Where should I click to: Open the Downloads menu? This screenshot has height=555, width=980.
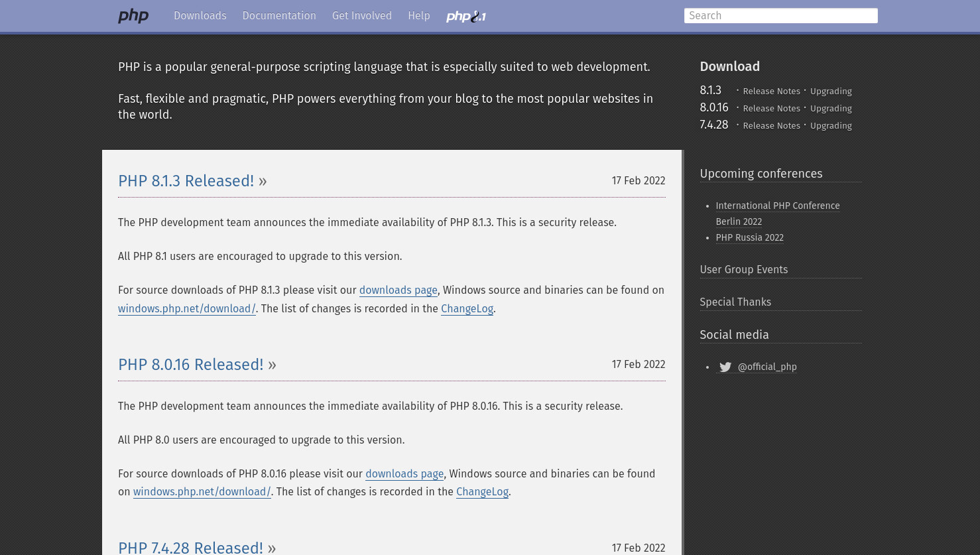pyautogui.click(x=200, y=16)
